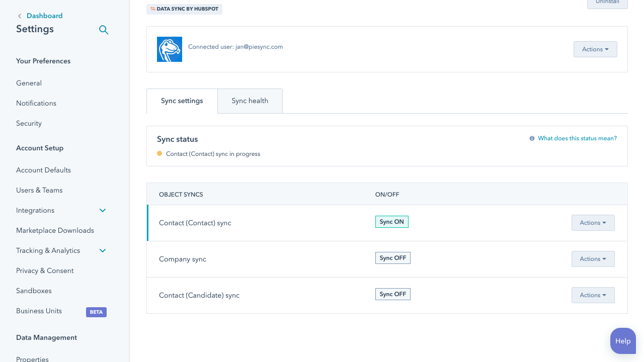Open Actions dropdown for Company sync
The width and height of the screenshot is (644, 362).
(x=593, y=259)
